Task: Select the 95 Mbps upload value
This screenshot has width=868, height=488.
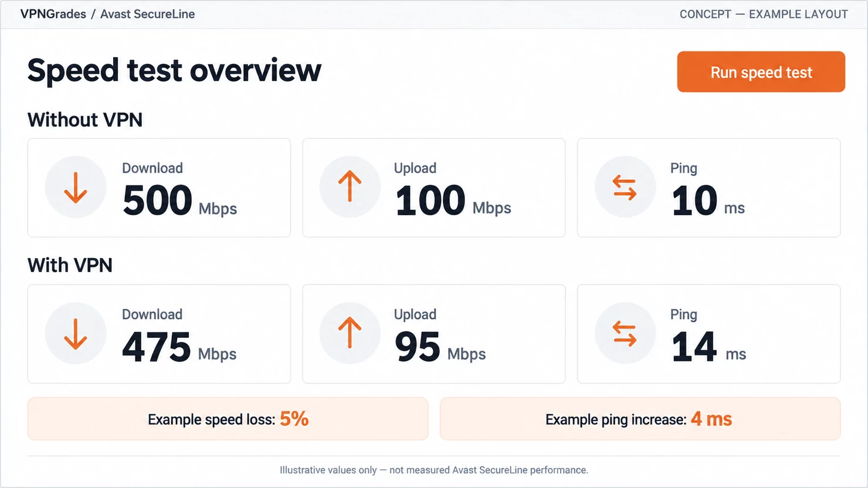Action: (x=440, y=347)
